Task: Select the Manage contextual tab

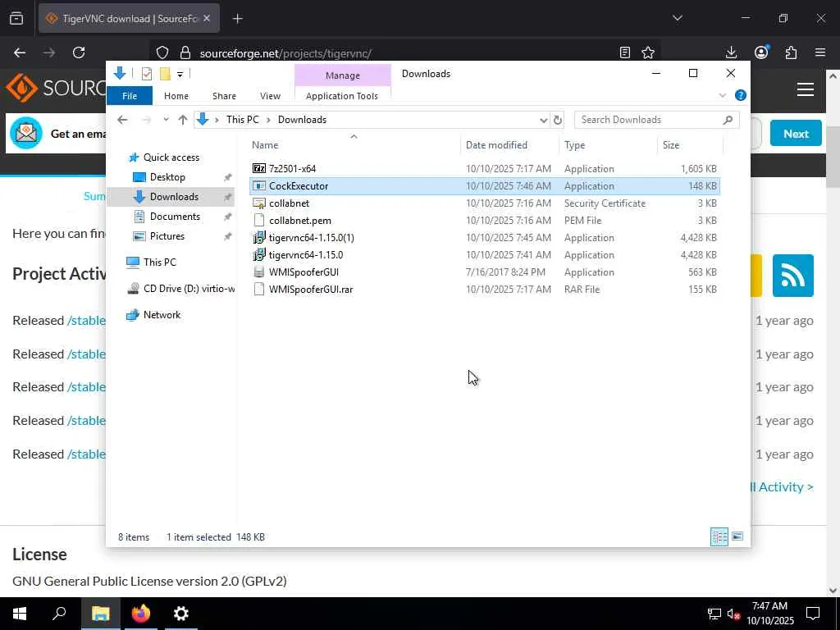Action: click(x=343, y=75)
